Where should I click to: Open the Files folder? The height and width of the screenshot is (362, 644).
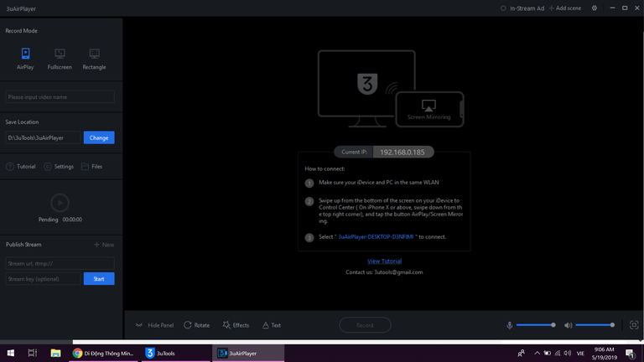coord(92,166)
